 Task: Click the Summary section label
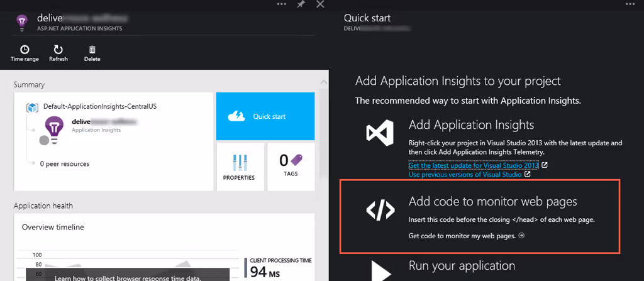pos(29,85)
